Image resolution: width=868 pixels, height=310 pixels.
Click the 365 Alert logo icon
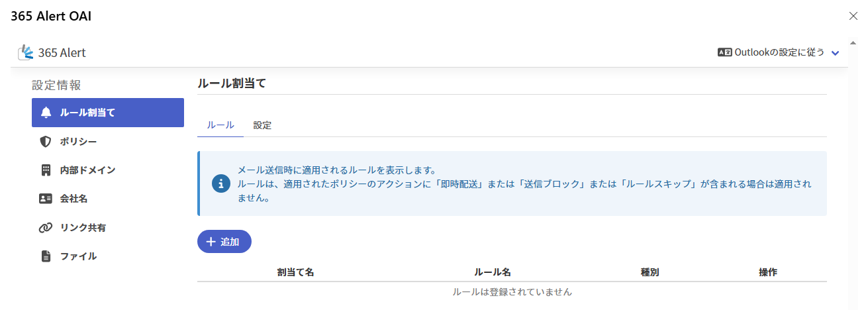pos(26,52)
